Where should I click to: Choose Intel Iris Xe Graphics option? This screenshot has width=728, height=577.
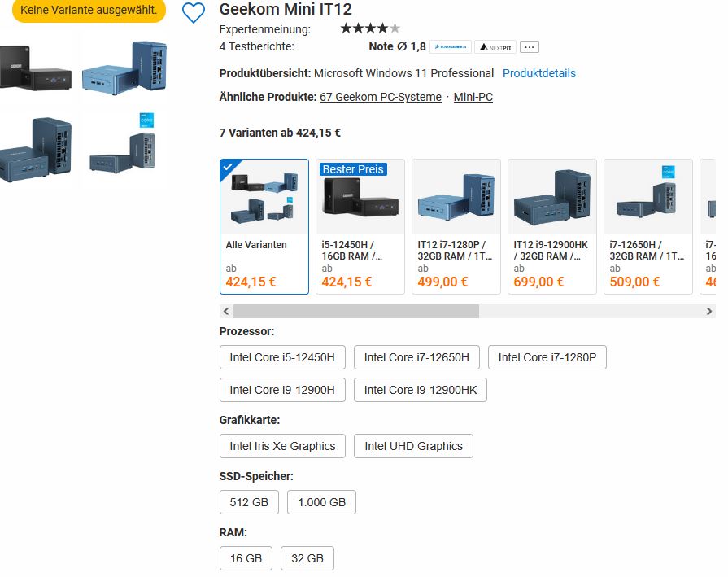[282, 446]
